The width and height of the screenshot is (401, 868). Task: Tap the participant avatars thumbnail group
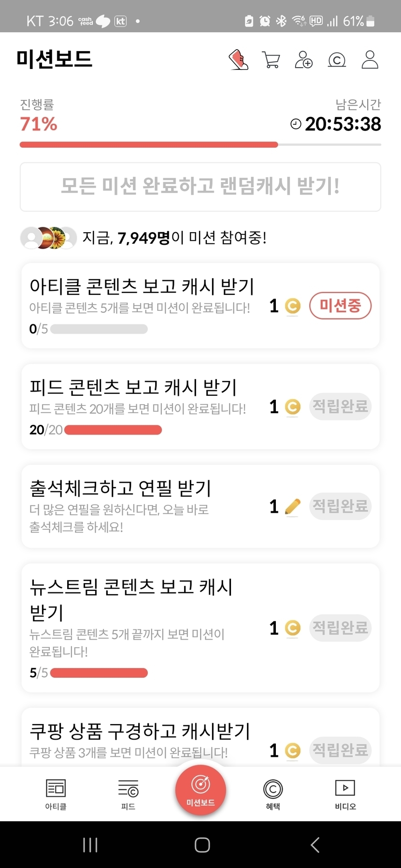(48, 238)
